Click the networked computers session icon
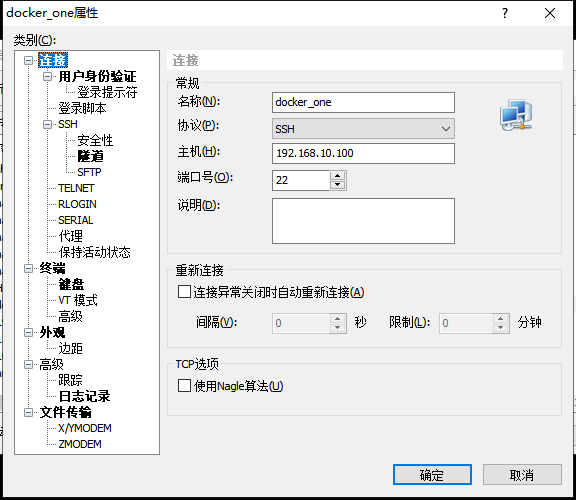The height and width of the screenshot is (500, 576). [516, 115]
